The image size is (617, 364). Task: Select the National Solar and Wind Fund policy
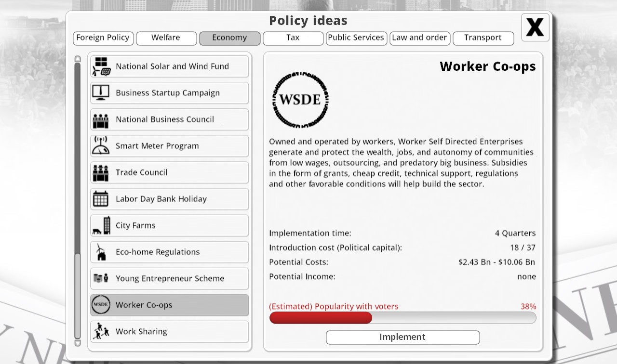pyautogui.click(x=170, y=66)
